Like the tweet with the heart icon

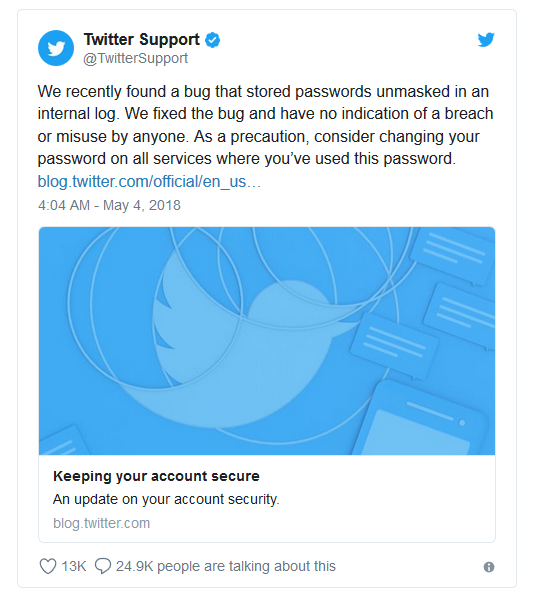tap(48, 566)
